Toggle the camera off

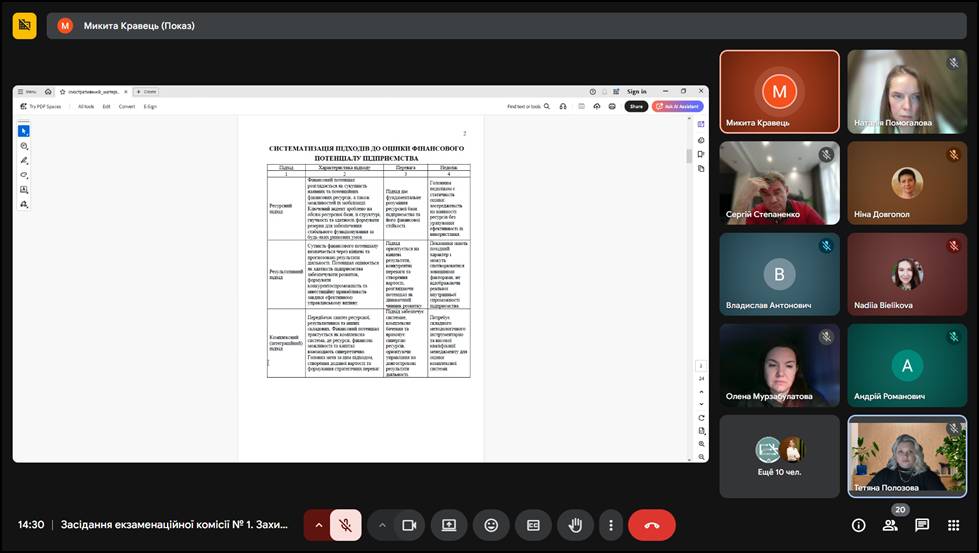tap(409, 525)
